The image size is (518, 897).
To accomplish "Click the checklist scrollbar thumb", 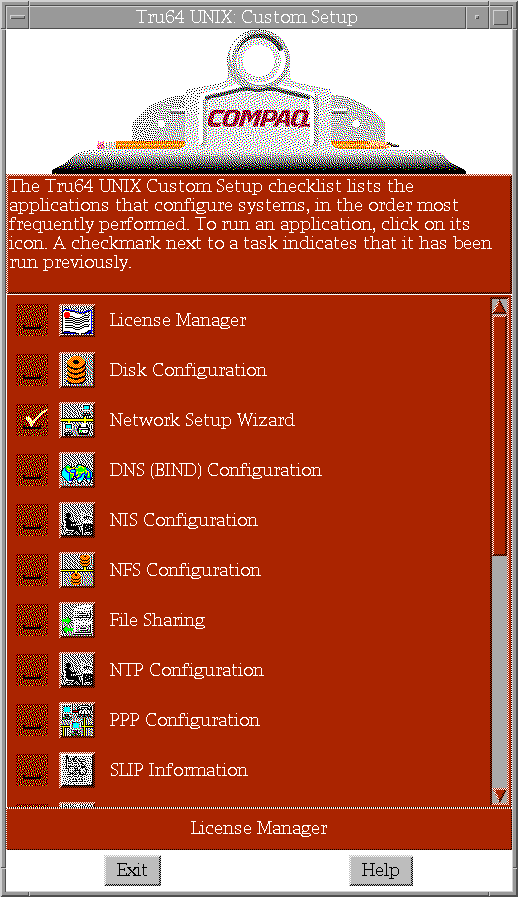I will (500, 435).
